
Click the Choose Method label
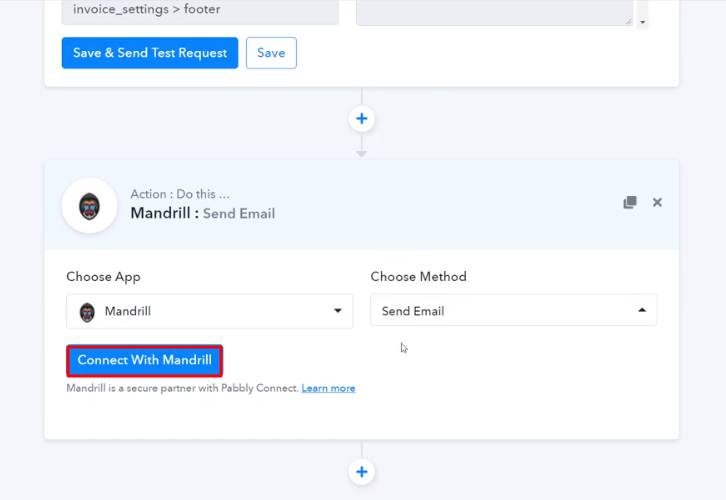pyautogui.click(x=419, y=276)
